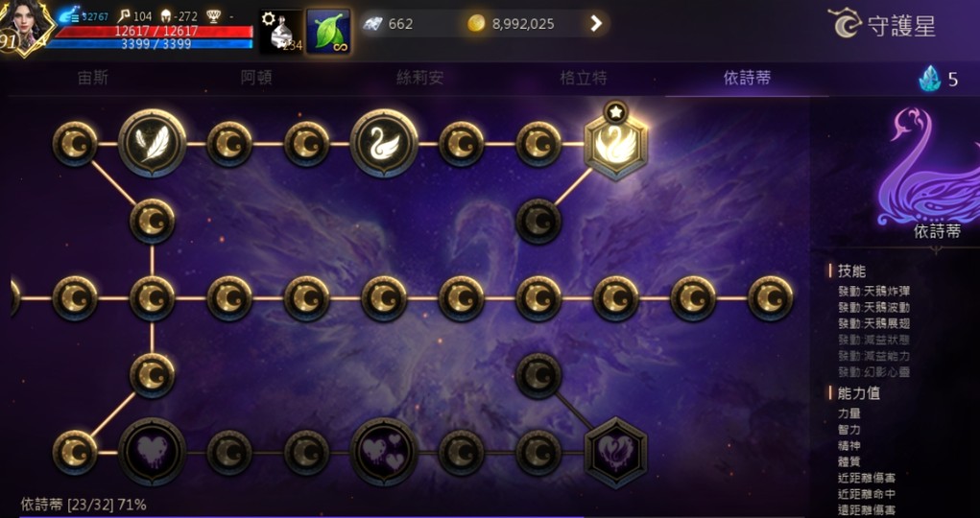
Task: Select the feather skill node
Action: point(152,144)
